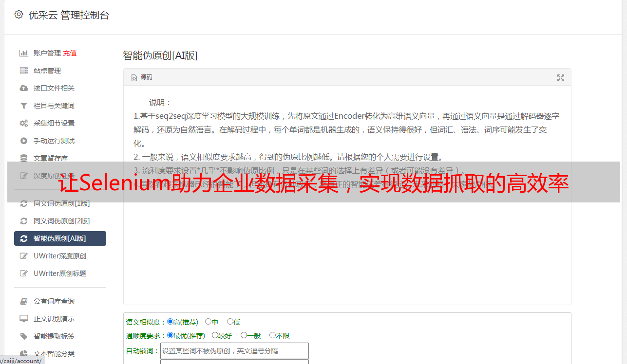This screenshot has height=364, width=627.
Task: Click the 自动锁词 input field
Action: (x=234, y=351)
